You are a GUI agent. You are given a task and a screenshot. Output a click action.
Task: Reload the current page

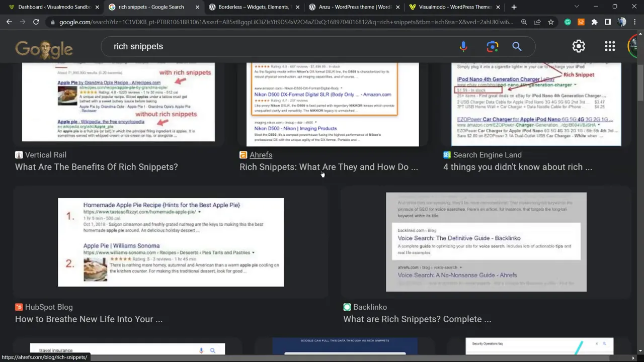[x=36, y=22]
